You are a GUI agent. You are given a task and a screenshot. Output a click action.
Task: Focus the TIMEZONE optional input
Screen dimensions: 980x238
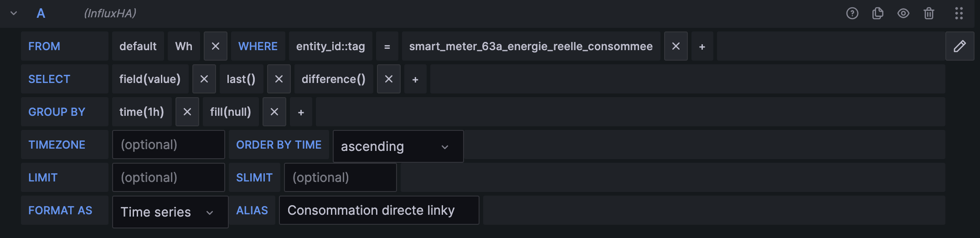pyautogui.click(x=169, y=145)
